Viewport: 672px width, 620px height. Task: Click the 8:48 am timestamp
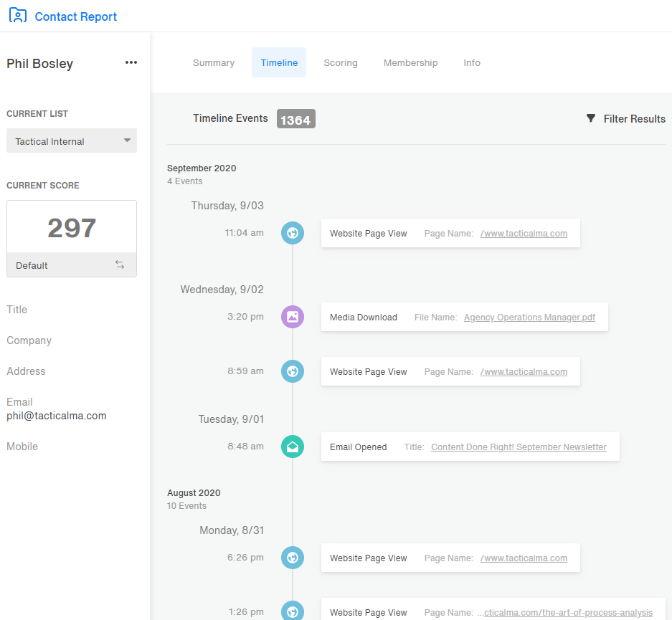pos(245,446)
